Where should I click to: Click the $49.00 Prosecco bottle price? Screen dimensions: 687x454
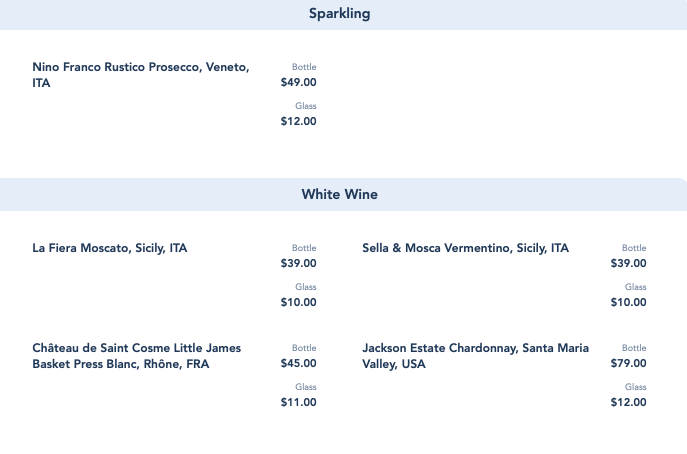[x=298, y=83]
